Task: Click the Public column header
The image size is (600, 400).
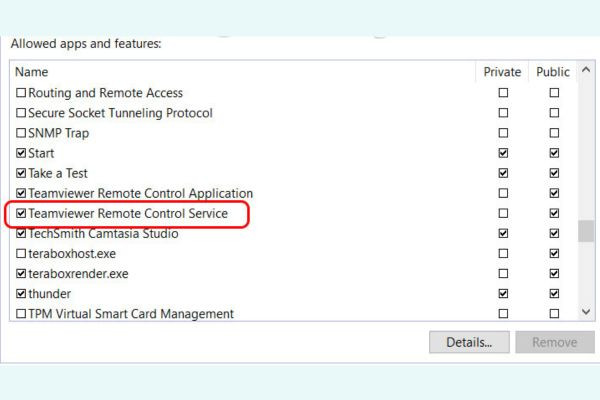Action: [x=553, y=72]
